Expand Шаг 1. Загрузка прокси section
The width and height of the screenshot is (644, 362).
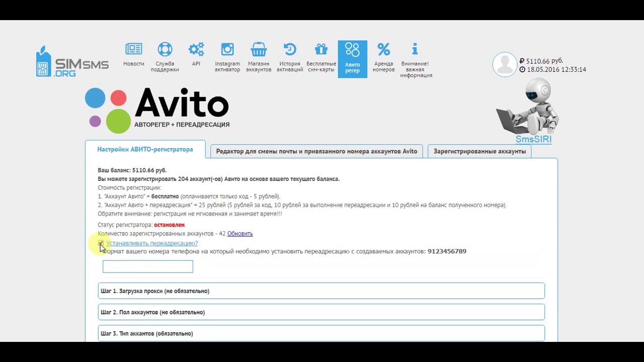click(321, 291)
